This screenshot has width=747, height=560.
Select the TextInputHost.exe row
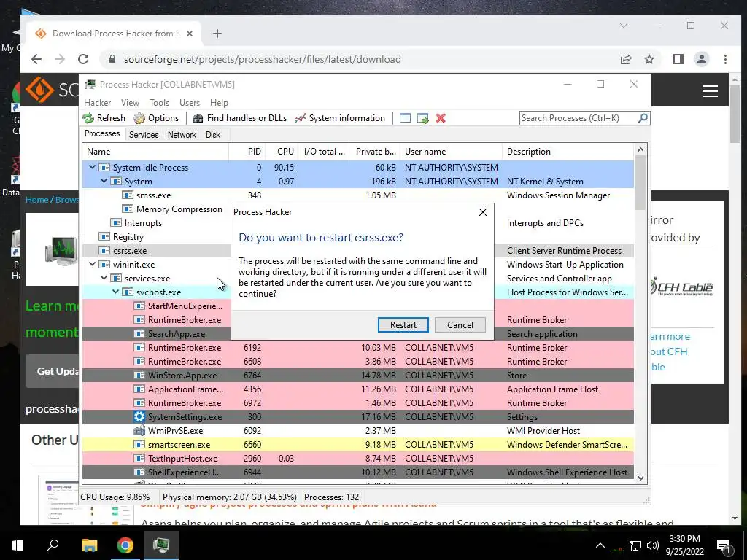(358, 458)
